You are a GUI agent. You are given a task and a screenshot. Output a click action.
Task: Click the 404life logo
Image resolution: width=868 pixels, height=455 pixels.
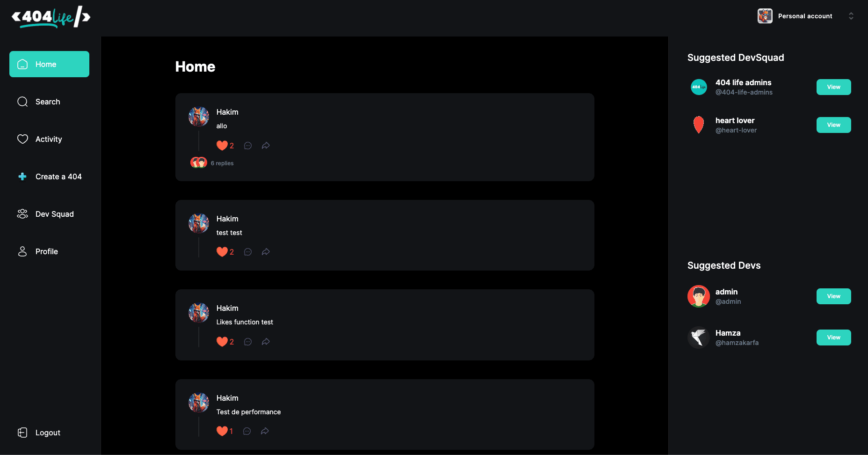coord(51,17)
